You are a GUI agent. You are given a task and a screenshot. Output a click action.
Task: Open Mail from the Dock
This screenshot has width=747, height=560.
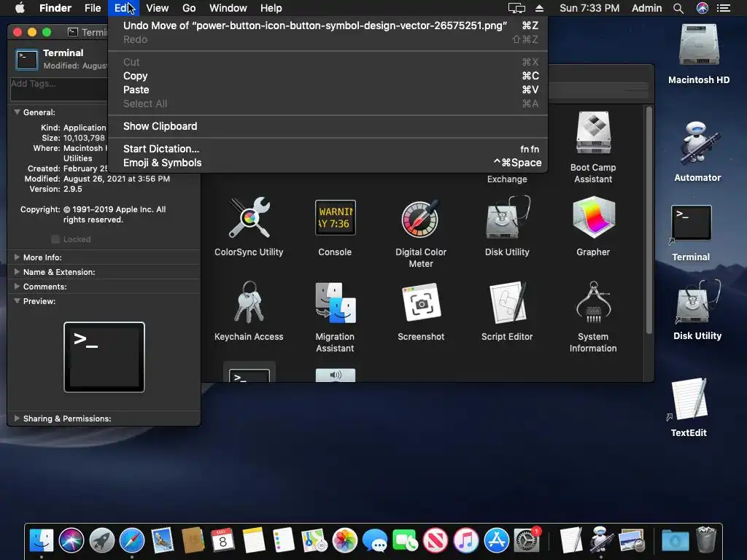click(162, 540)
